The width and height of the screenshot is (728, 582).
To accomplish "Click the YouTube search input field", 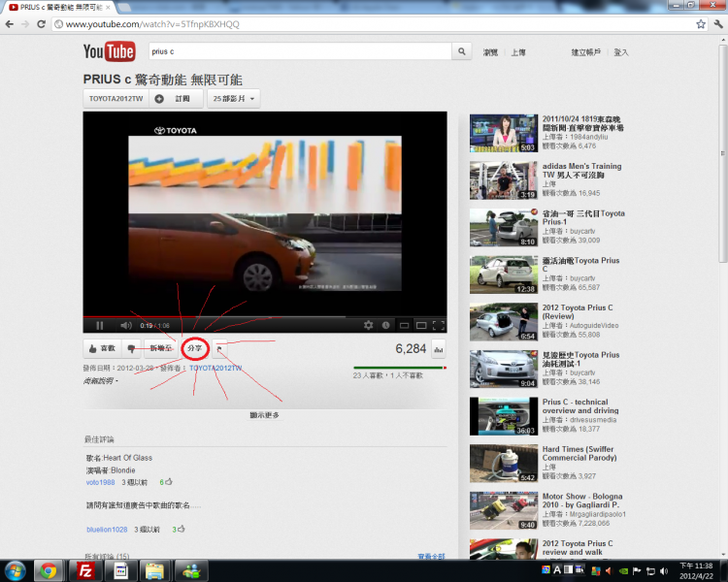I will coord(300,51).
